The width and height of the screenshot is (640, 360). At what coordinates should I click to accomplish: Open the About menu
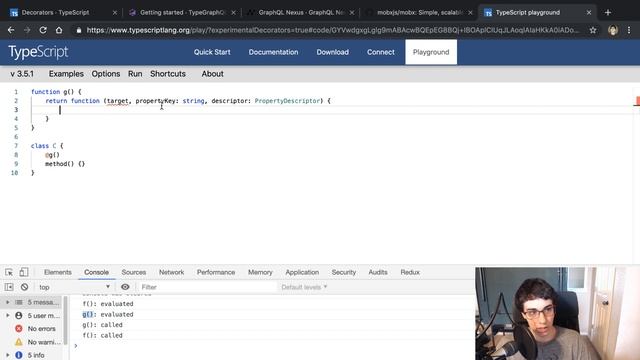click(x=212, y=74)
